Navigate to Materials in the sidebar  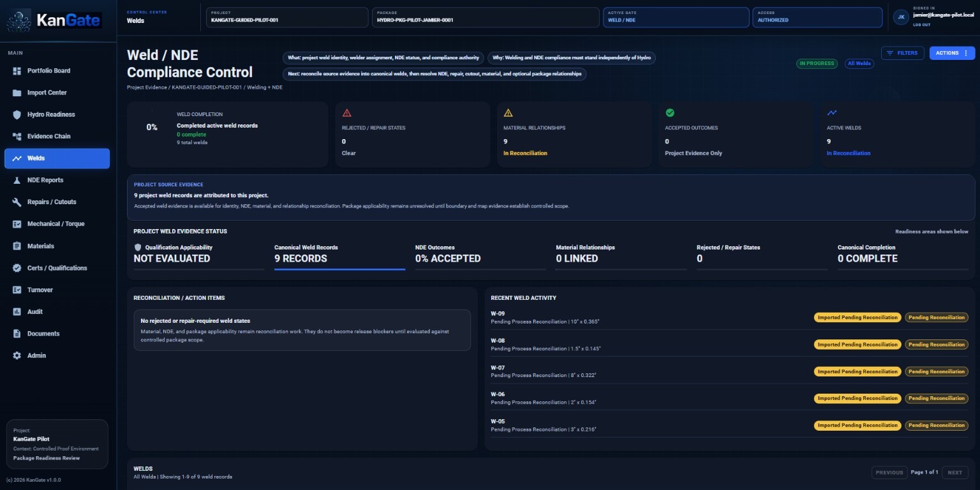pos(57,246)
